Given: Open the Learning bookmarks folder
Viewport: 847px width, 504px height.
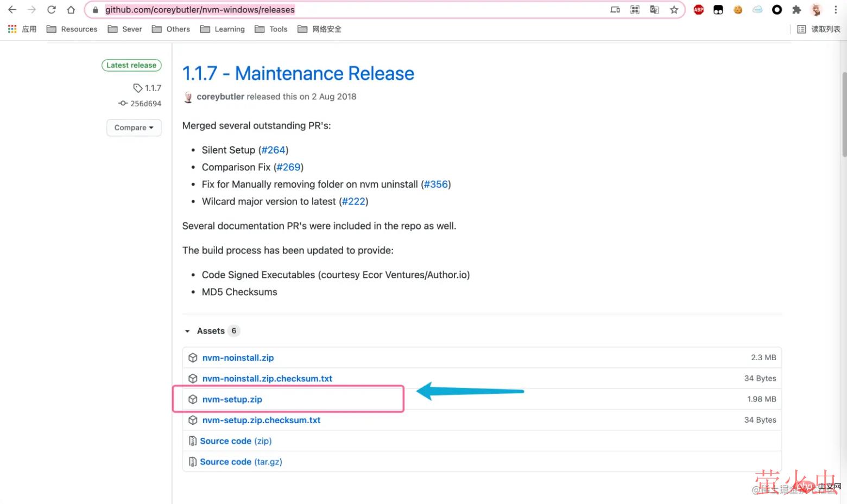Looking at the screenshot, I should [223, 29].
